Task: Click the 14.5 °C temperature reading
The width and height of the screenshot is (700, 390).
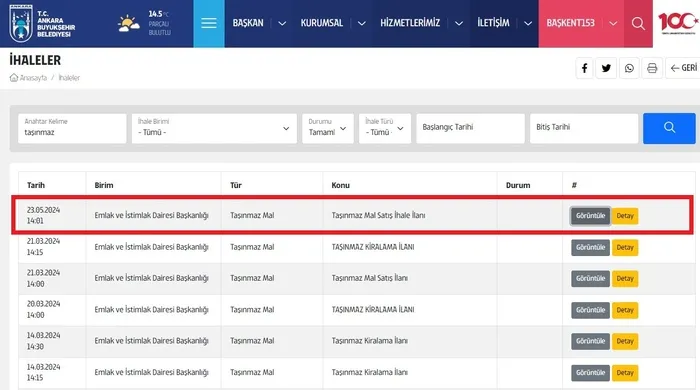Action: (x=158, y=14)
